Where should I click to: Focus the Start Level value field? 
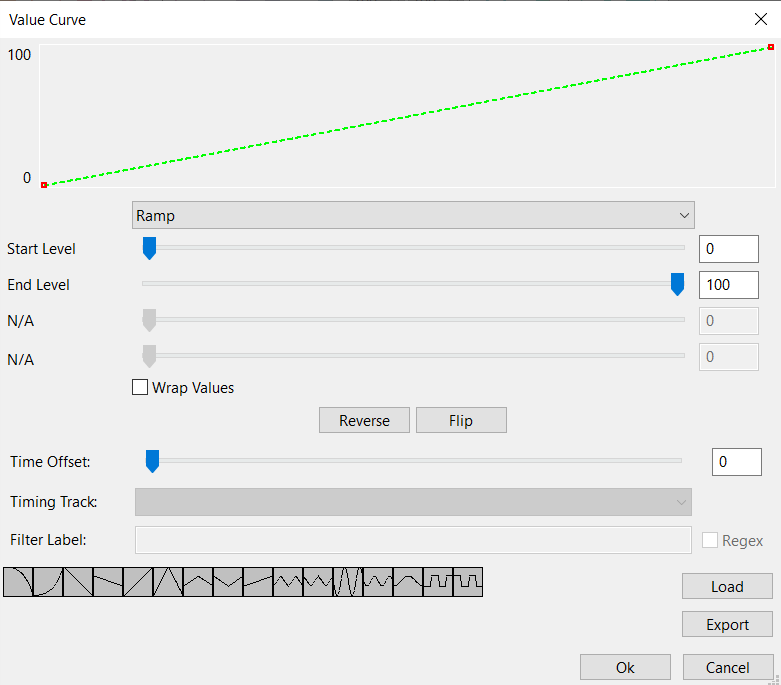(x=729, y=249)
